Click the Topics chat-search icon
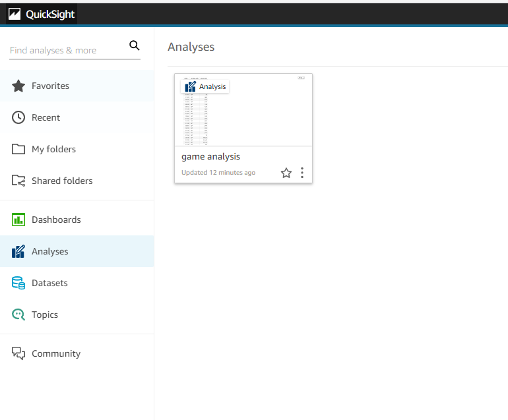The height and width of the screenshot is (420, 508). click(x=18, y=315)
